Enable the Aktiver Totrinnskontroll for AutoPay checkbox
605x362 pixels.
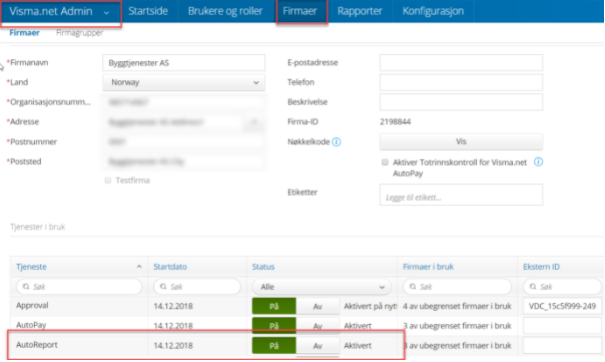point(385,162)
